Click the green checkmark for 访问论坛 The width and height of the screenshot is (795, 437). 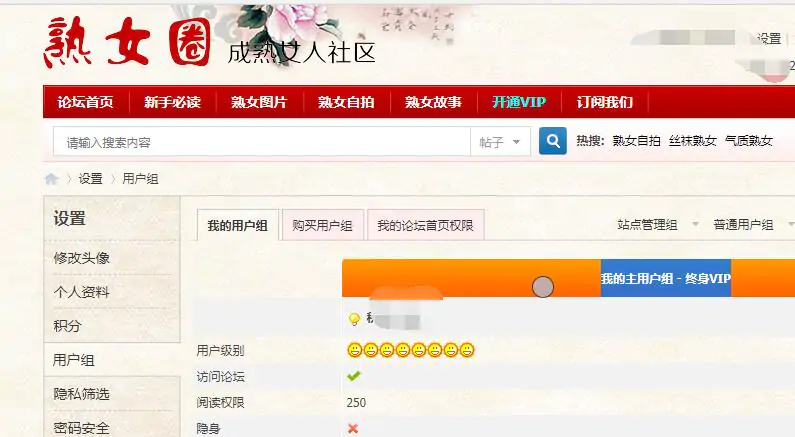[353, 376]
